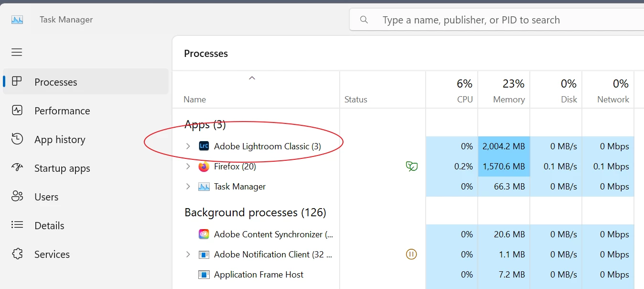Open the hamburger navigation menu
The image size is (644, 289).
pos(17,52)
